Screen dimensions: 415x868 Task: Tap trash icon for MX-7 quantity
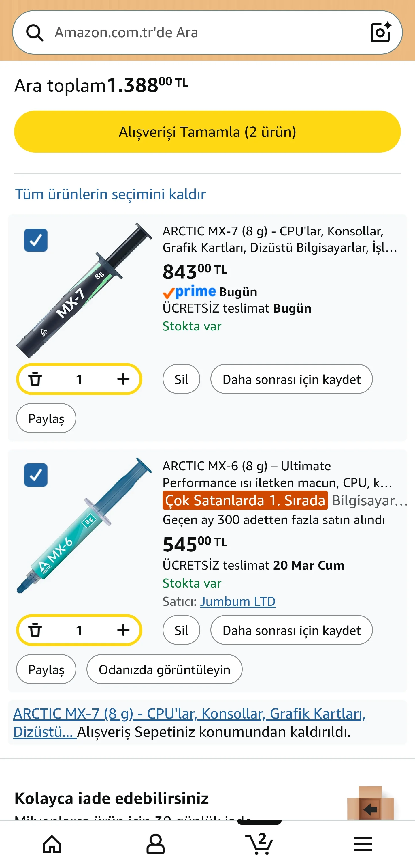35,379
